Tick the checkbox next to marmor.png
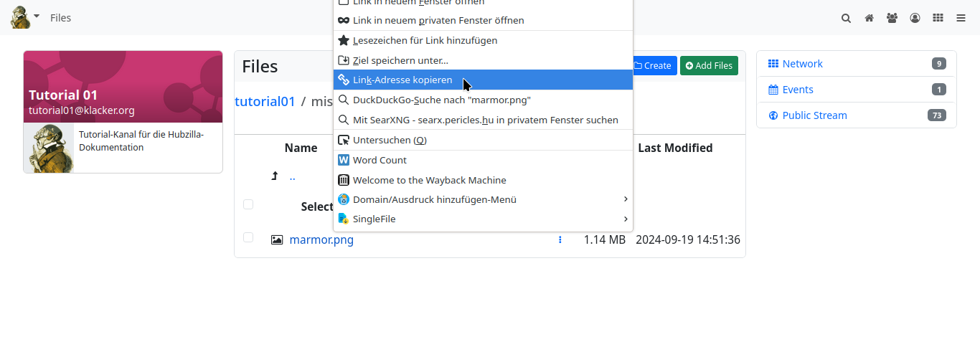The image size is (980, 347). (248, 237)
